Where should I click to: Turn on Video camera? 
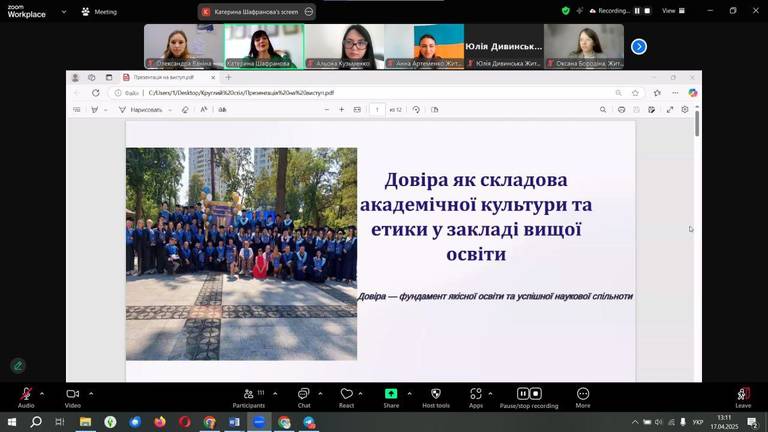(72, 394)
